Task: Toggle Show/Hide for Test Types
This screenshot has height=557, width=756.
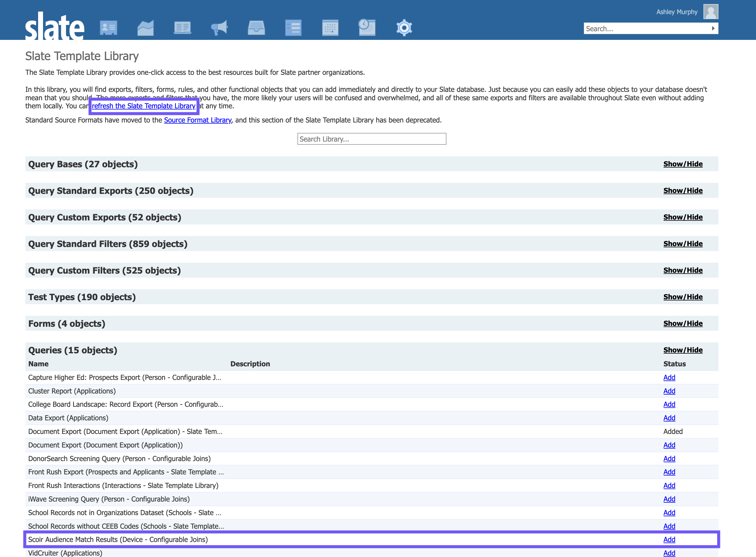Action: click(x=683, y=297)
